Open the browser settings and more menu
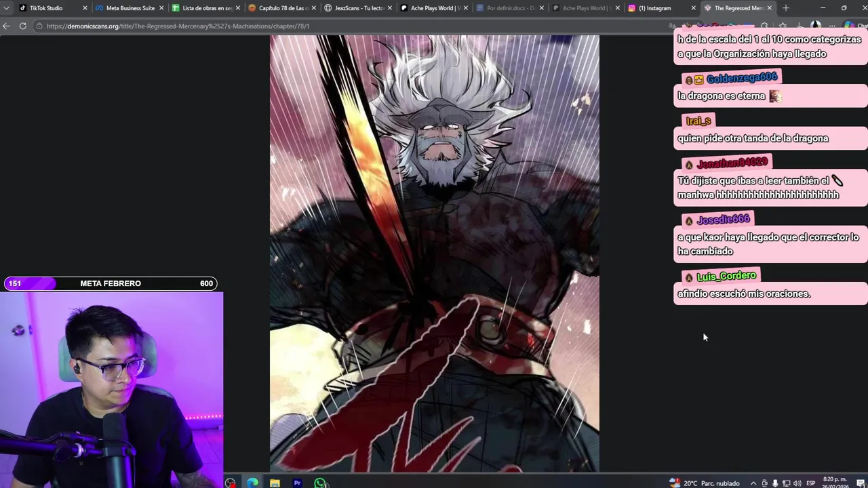The width and height of the screenshot is (868, 488). click(x=833, y=26)
